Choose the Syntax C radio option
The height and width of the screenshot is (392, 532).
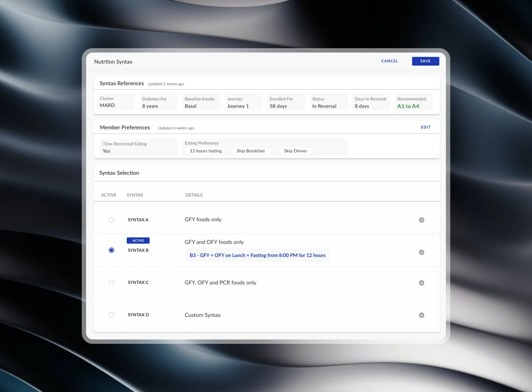[x=111, y=282]
